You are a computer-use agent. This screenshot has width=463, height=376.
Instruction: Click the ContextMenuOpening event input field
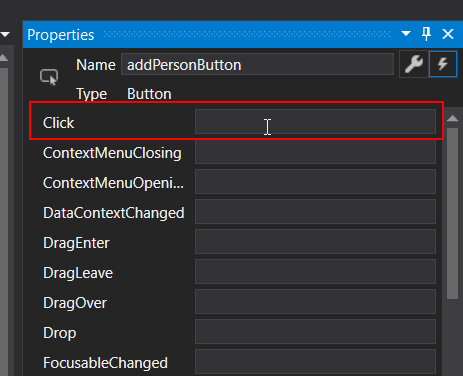[x=315, y=182]
